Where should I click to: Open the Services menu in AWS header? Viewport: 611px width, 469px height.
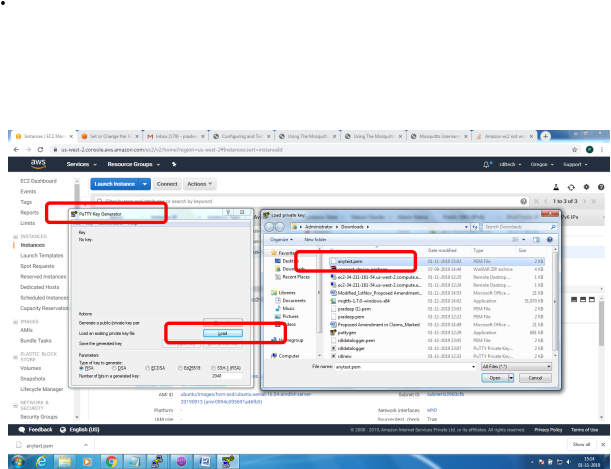click(80, 163)
